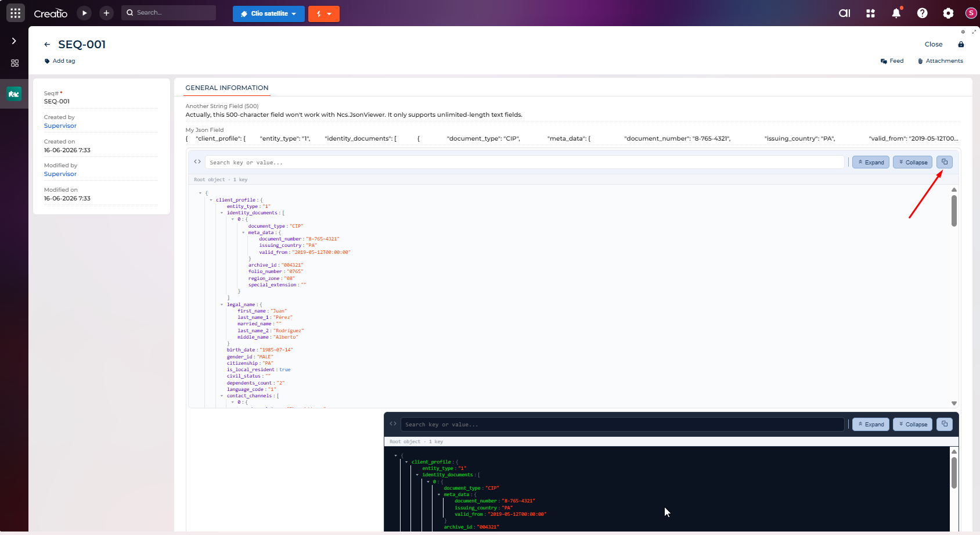The width and height of the screenshot is (980, 535).
Task: Collapse client_profile node in the light viewer
Action: pos(211,200)
